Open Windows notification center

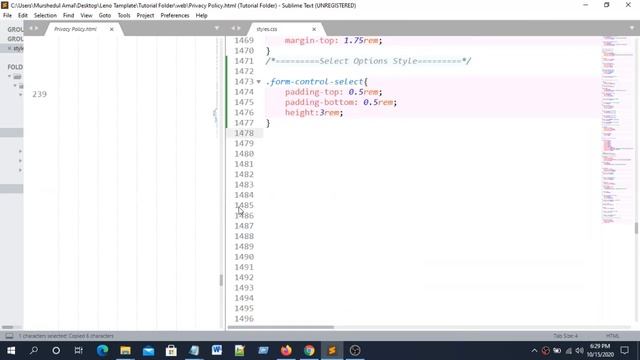point(624,351)
